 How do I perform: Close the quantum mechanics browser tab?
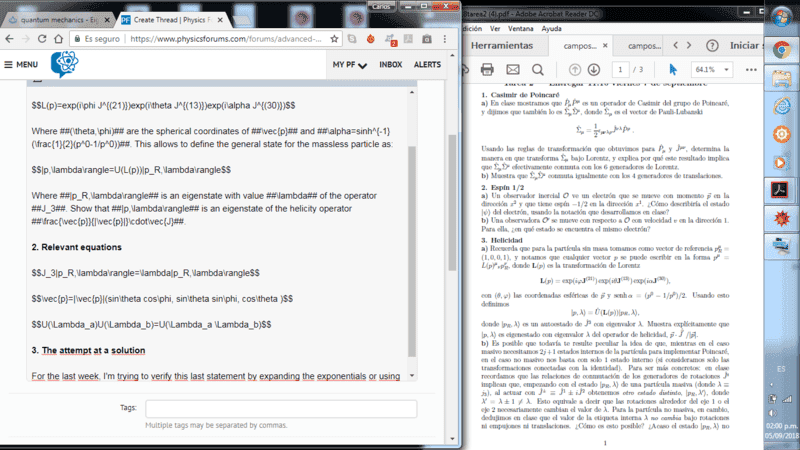(x=107, y=20)
